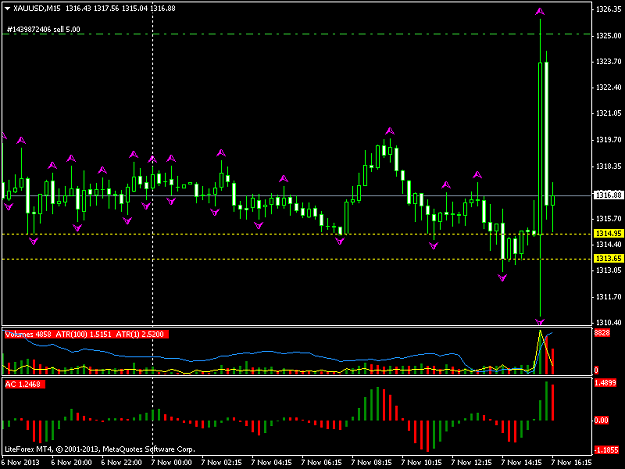Click the 6 Nov 2013 time label
This screenshot has width=625, height=469.
[21, 462]
